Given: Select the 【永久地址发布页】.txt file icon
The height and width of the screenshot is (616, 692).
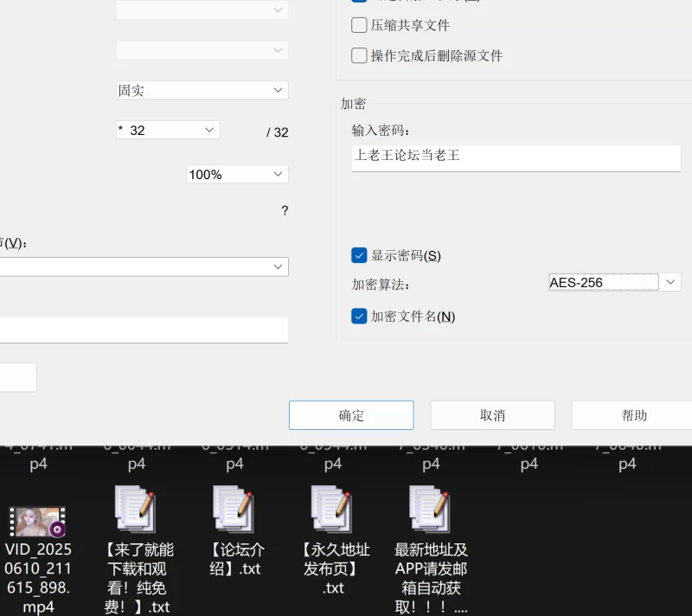Looking at the screenshot, I should 333,510.
